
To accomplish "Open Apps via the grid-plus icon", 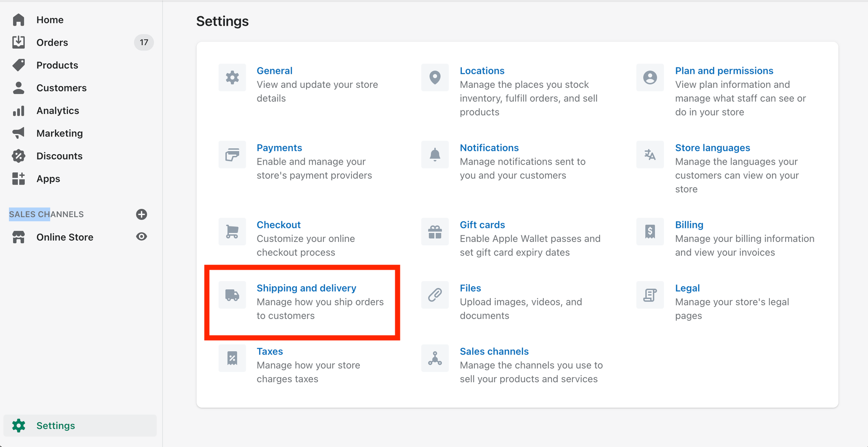I will [x=18, y=179].
